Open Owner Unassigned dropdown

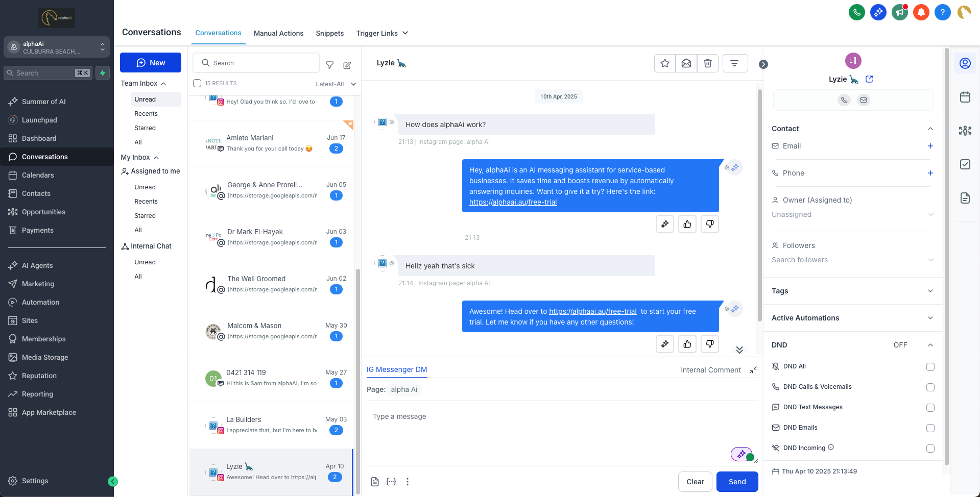(853, 214)
